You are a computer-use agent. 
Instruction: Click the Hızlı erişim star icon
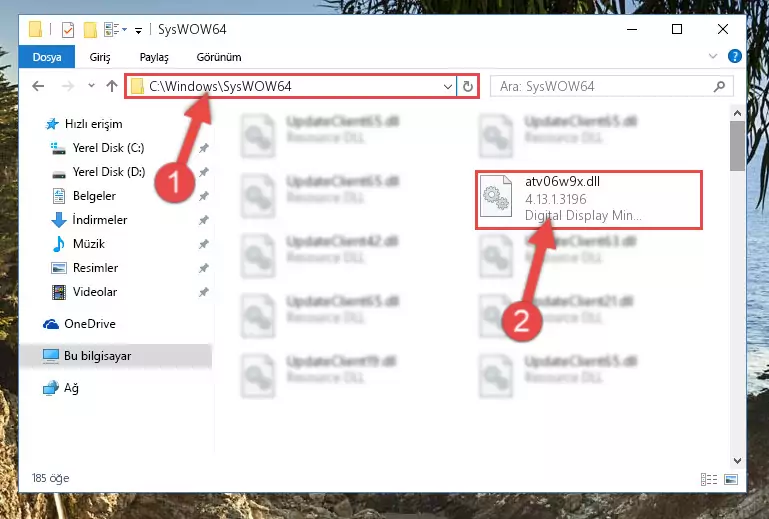(x=52, y=124)
